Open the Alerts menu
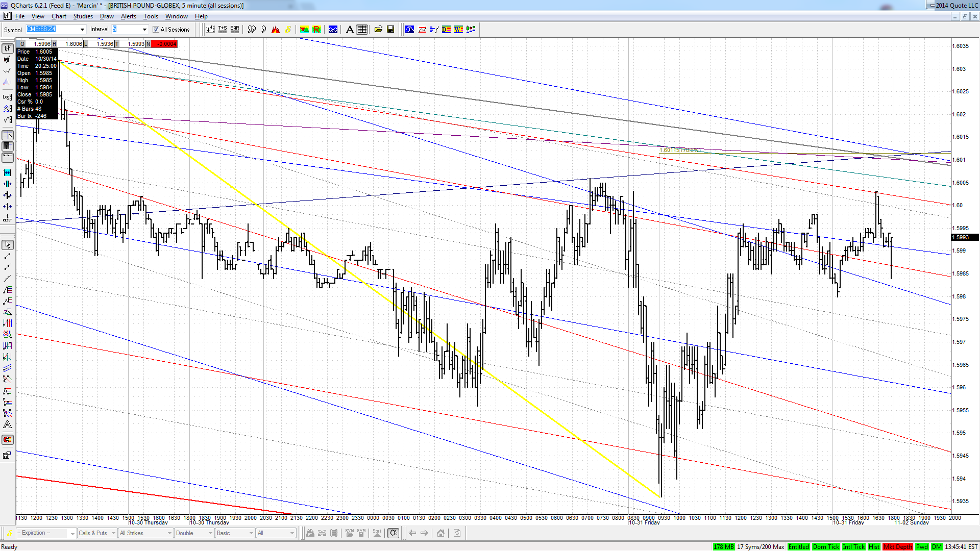The width and height of the screenshot is (980, 551). point(129,16)
